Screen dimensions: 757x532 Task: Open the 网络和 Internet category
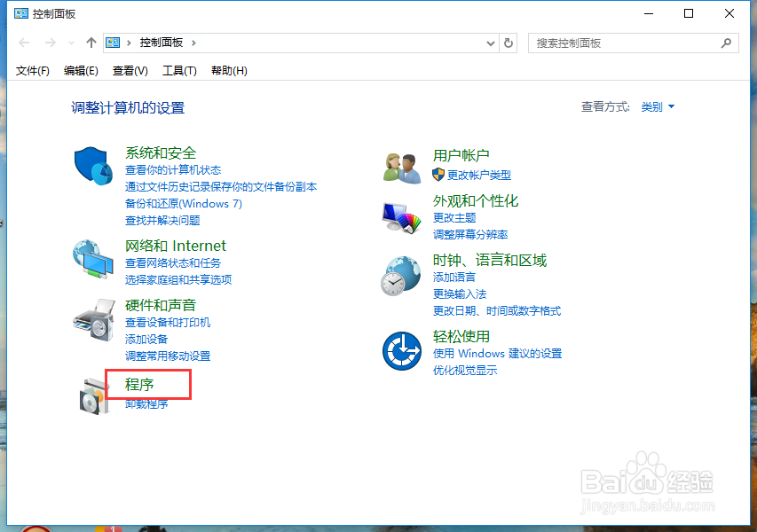pos(175,246)
